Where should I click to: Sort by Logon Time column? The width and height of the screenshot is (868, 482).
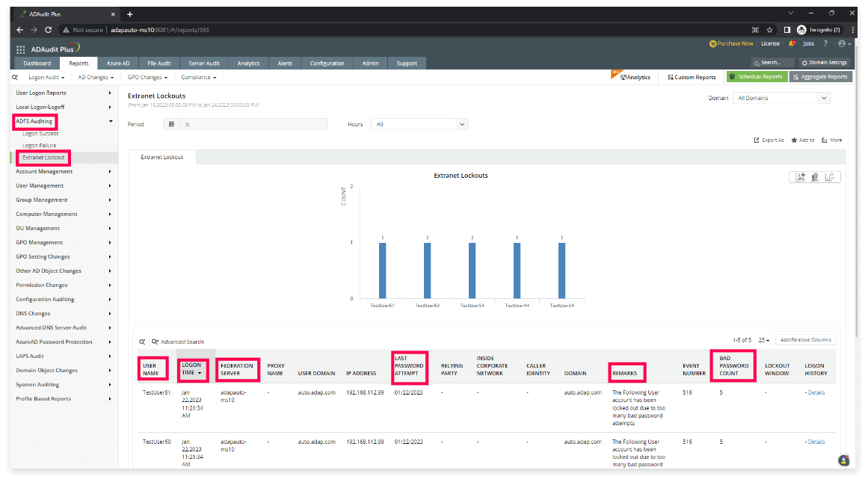(191, 369)
